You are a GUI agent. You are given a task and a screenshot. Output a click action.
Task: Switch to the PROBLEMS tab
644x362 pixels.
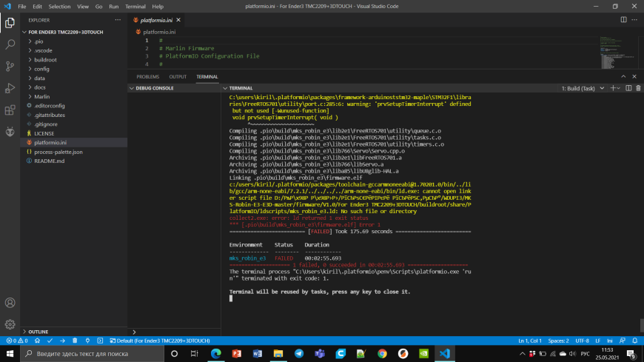pyautogui.click(x=148, y=77)
